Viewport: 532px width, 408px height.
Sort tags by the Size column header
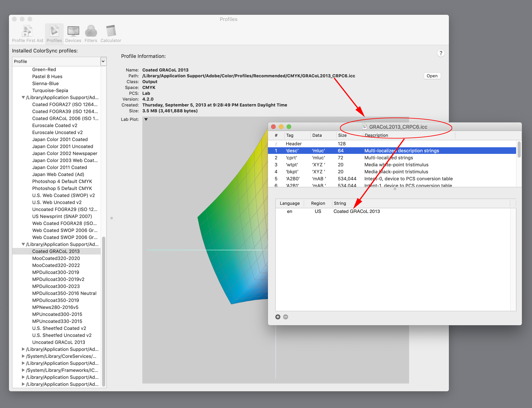343,135
